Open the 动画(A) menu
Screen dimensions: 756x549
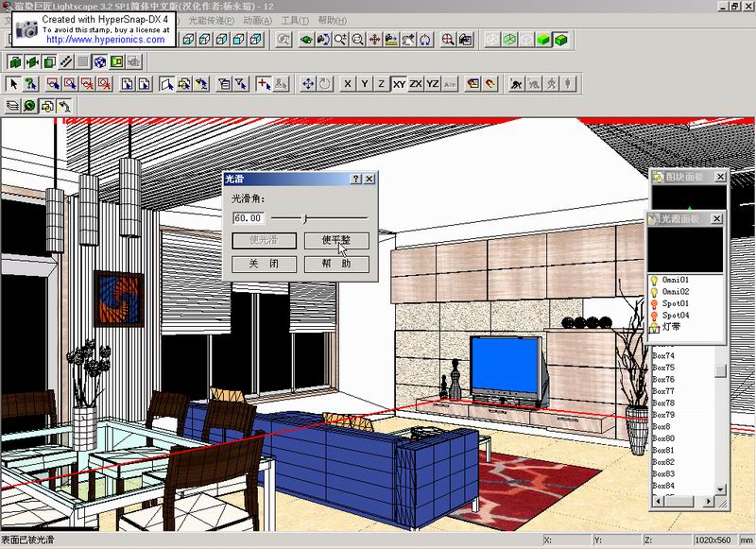pyautogui.click(x=257, y=21)
